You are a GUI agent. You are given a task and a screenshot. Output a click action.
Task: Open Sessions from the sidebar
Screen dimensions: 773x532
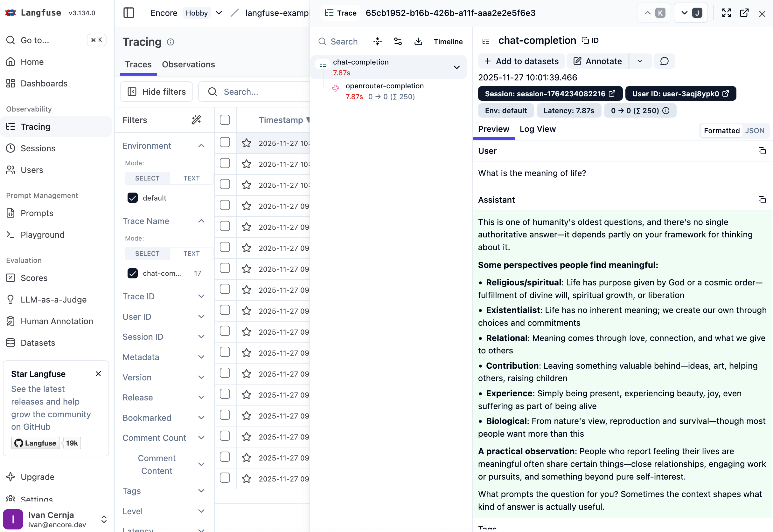[38, 148]
